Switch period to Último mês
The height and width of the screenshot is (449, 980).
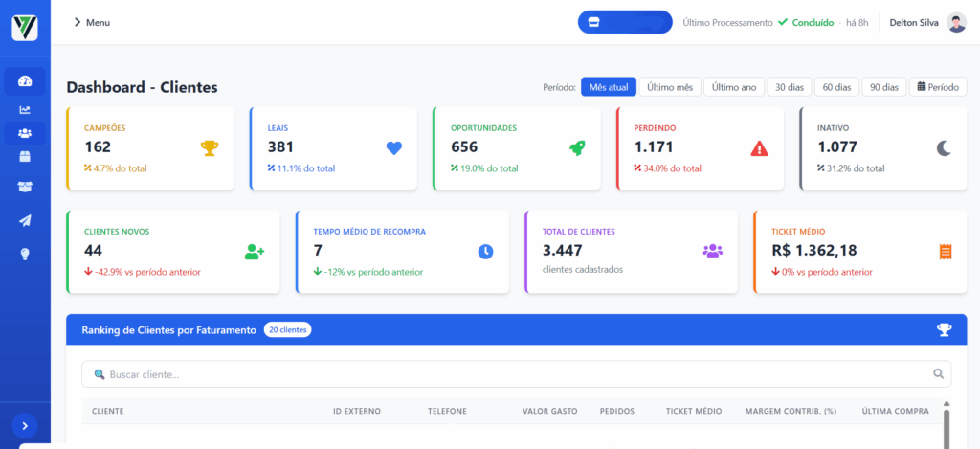tap(669, 87)
